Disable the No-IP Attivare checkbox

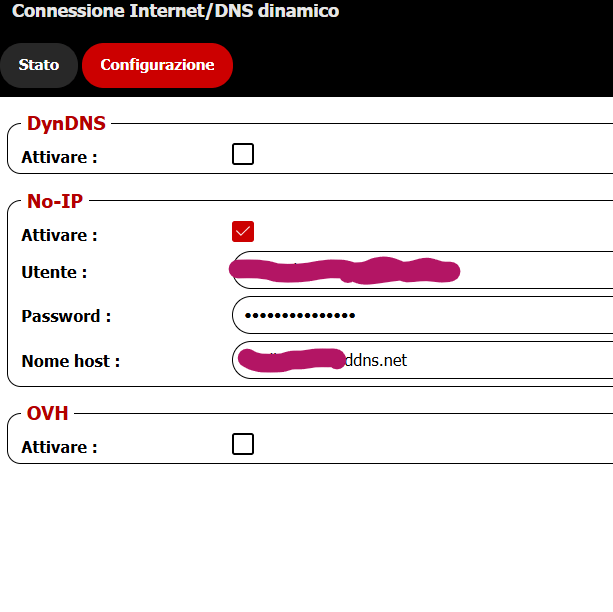[x=243, y=232]
